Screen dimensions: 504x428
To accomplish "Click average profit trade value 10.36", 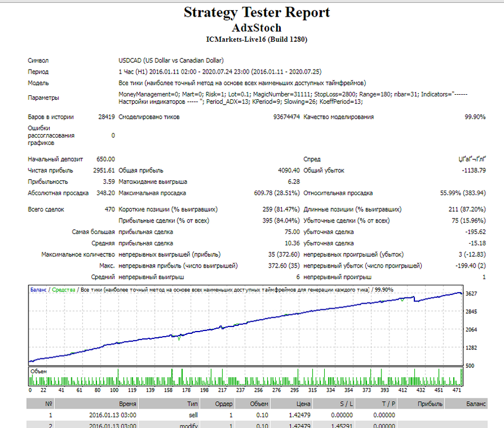I will (x=292, y=243).
